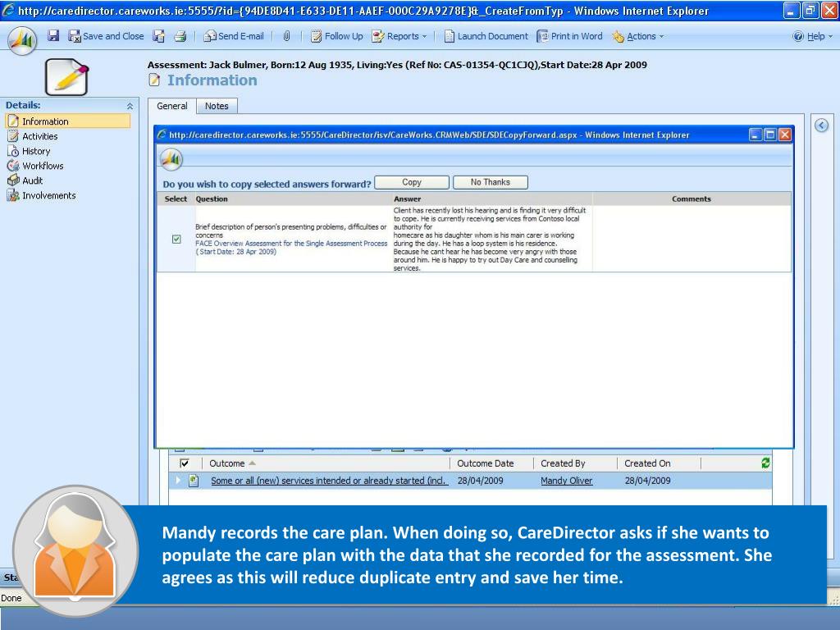Sort by Outcome Date column header
The width and height of the screenshot is (840, 630).
coord(486,463)
